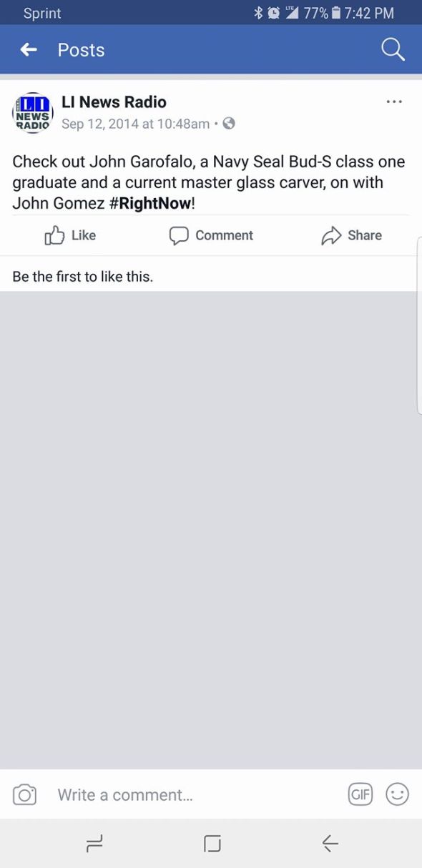
Task: Tap the Android back navigation button
Action: (x=330, y=844)
